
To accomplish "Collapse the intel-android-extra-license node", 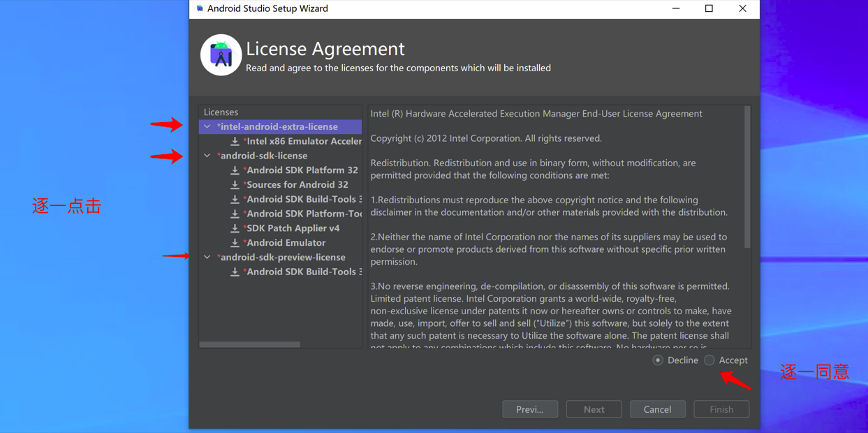I will tap(207, 127).
